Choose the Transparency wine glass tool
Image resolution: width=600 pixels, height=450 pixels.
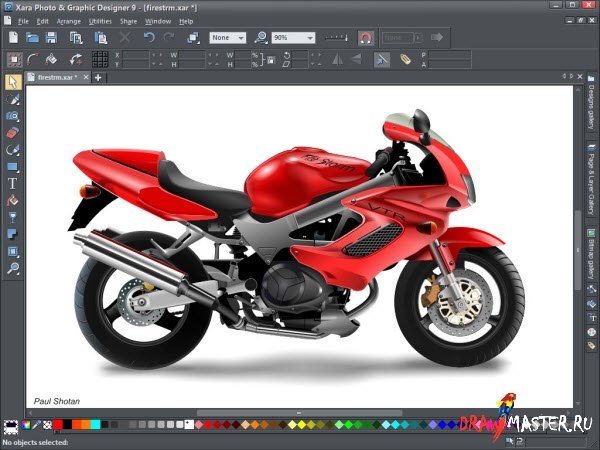(13, 217)
